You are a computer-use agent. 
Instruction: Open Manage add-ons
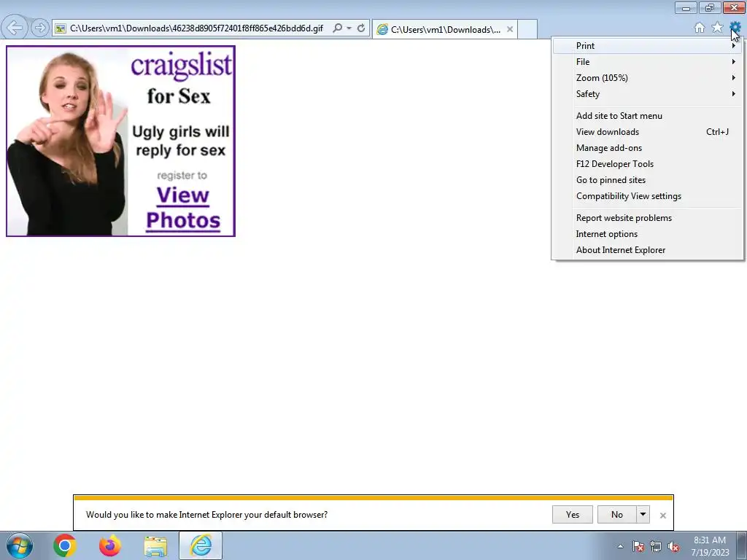(647, 148)
